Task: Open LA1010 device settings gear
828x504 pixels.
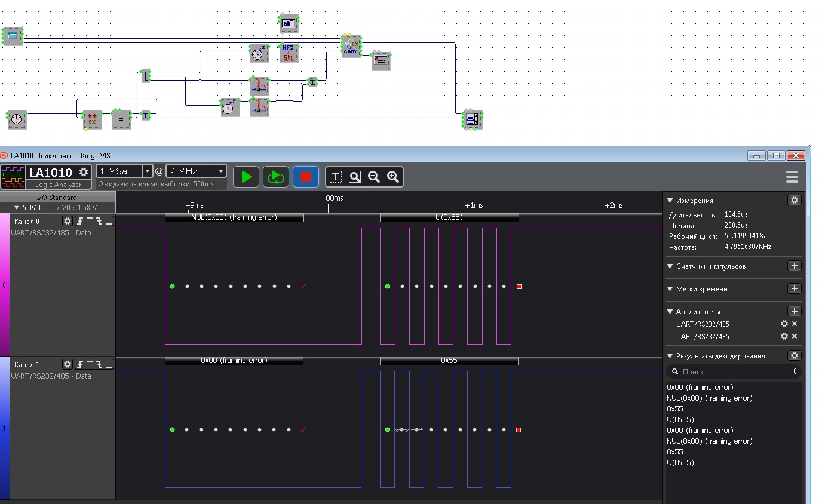Action: click(x=84, y=172)
